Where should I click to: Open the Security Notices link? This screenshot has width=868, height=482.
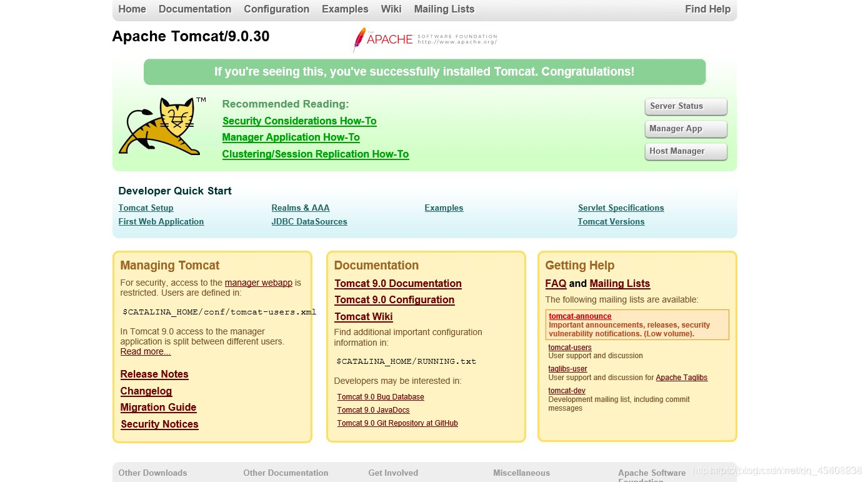159,424
